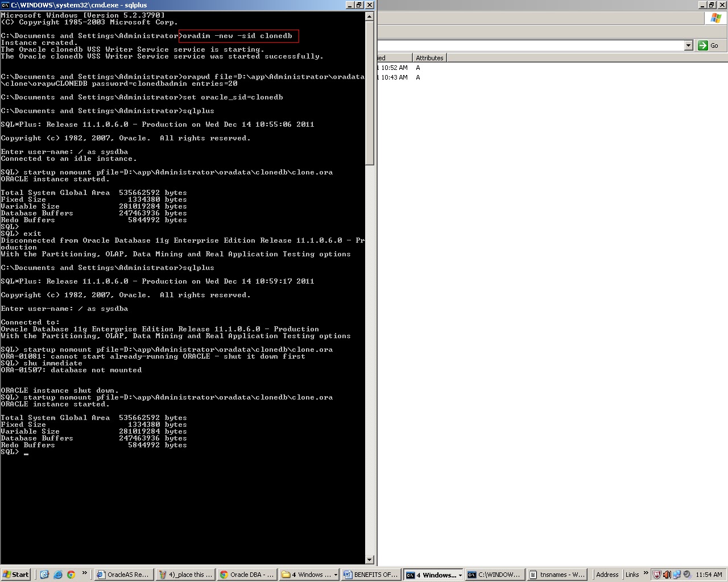Open the 4 Windows taskbar group dropdown
The width and height of the screenshot is (728, 582).
pos(460,575)
